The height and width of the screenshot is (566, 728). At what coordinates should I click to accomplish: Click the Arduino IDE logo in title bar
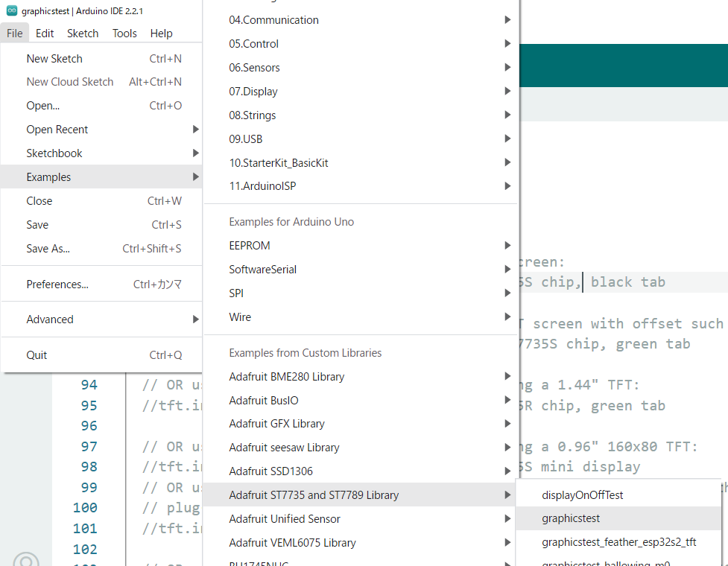click(12, 10)
